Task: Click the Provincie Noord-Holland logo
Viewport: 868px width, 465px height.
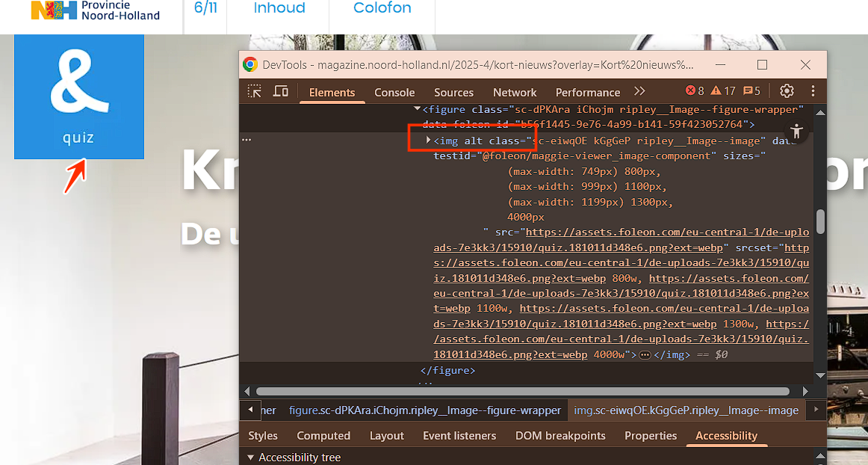Action: (96, 10)
